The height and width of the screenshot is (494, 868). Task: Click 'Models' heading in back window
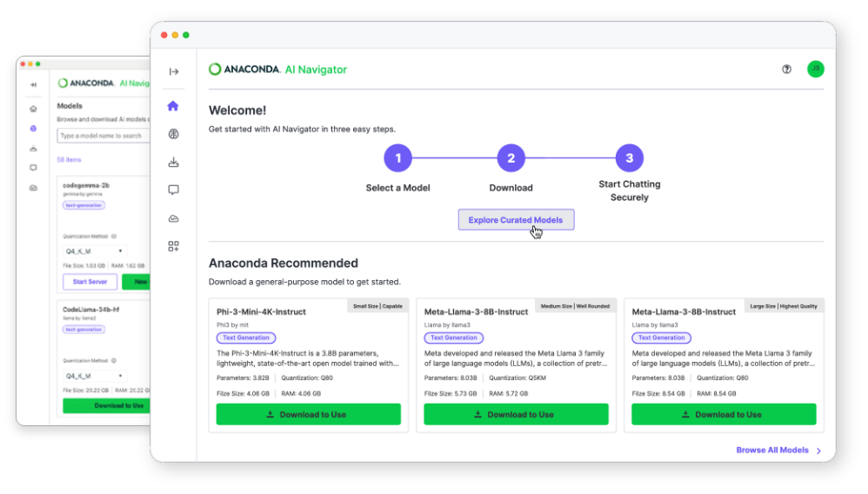70,106
